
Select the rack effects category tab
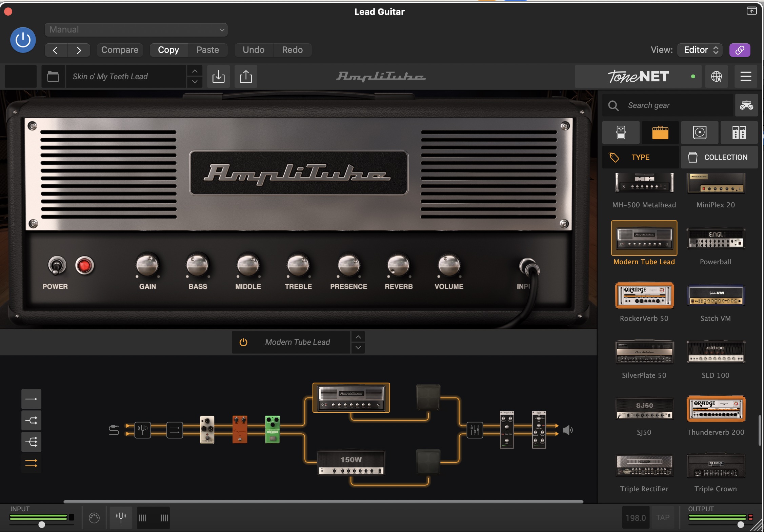tap(739, 132)
